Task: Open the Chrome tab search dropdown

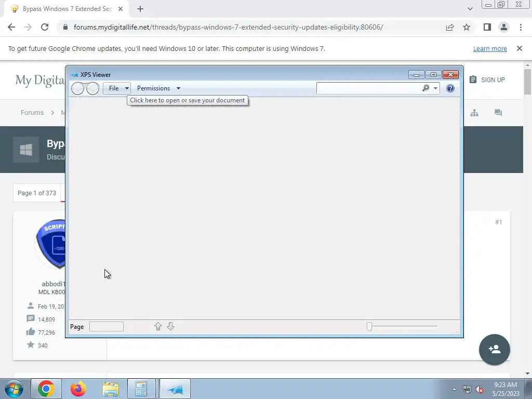Action: 470,9
